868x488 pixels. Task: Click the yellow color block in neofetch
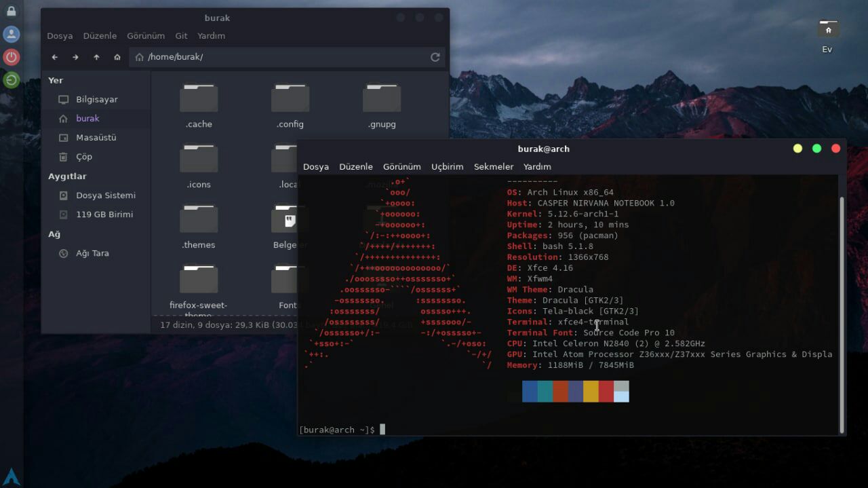pos(591,392)
